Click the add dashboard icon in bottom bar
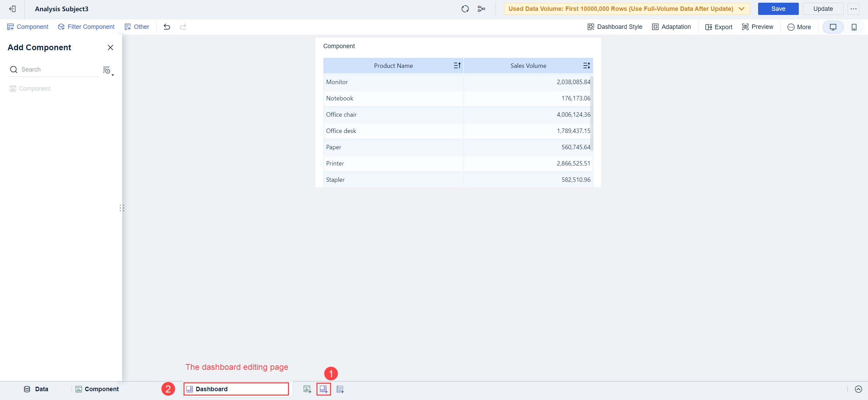Image resolution: width=868 pixels, height=400 pixels. coord(324,389)
